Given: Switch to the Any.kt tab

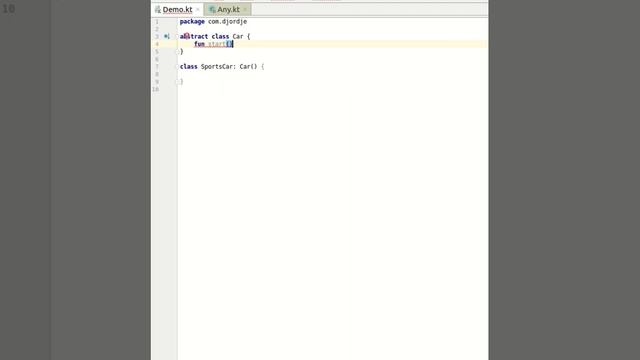Looking at the screenshot, I should click(228, 9).
